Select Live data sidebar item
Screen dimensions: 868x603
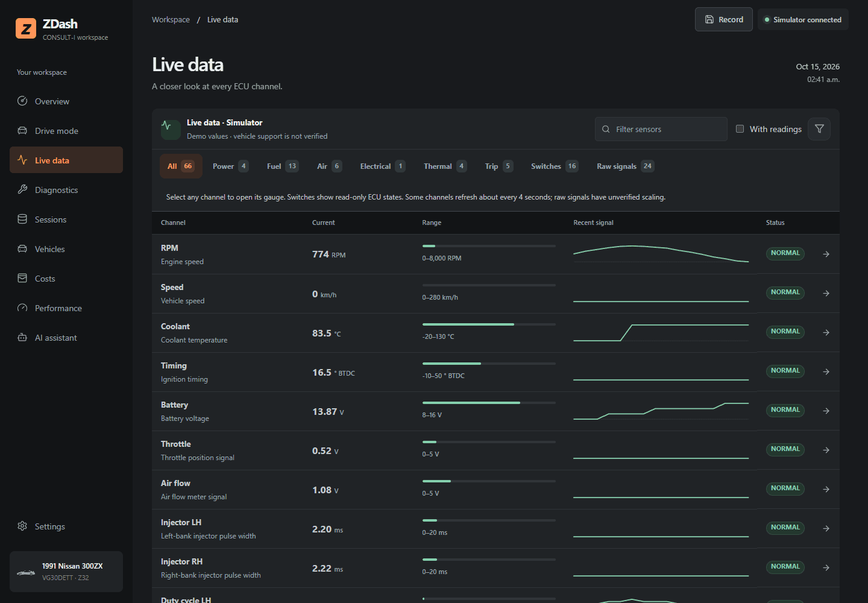(x=66, y=160)
